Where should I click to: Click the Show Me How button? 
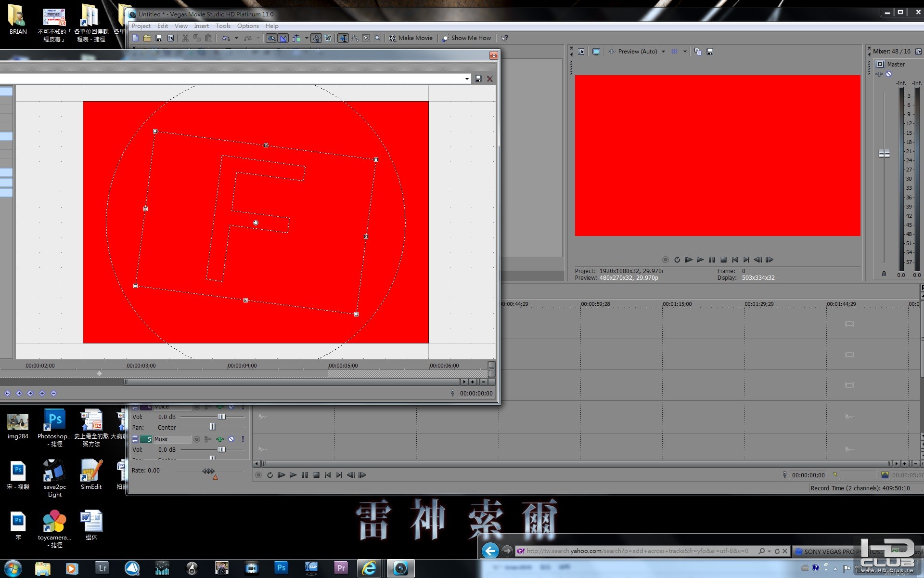(x=466, y=38)
